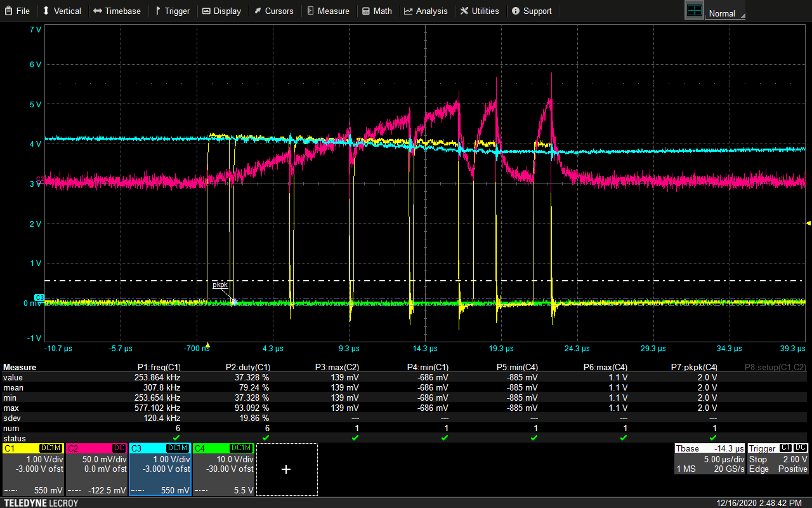Expand the Normal display mode dropdown

coord(726,13)
